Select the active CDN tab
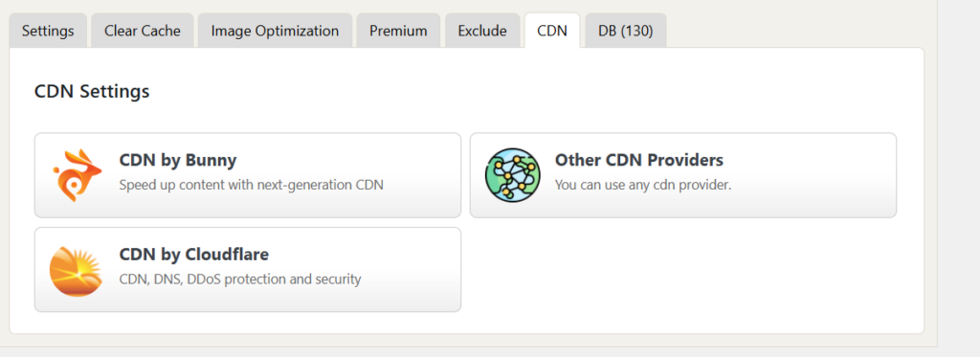The height and width of the screenshot is (357, 980). click(552, 31)
